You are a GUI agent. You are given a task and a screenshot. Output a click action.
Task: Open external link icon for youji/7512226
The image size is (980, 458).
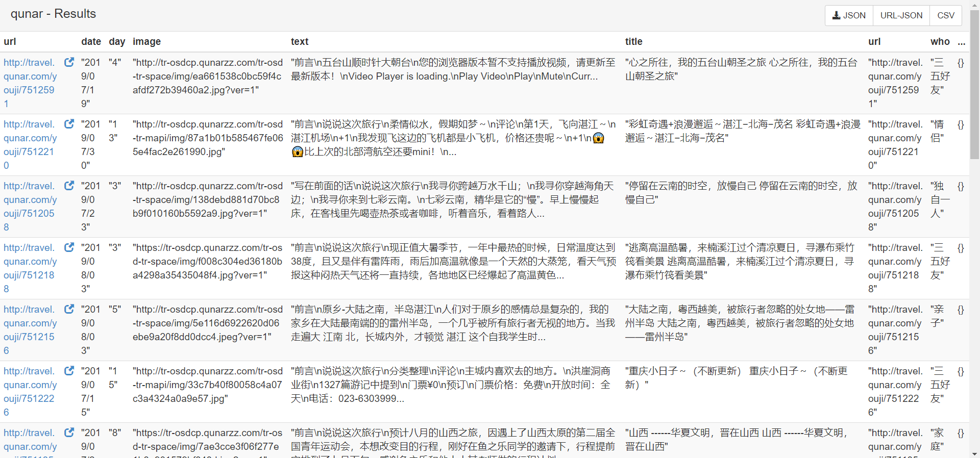coord(69,371)
